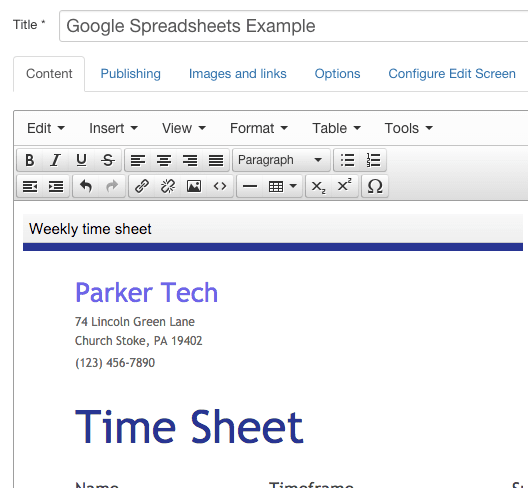The height and width of the screenshot is (488, 528).
Task: Switch to Images and links tab
Action: coord(237,74)
